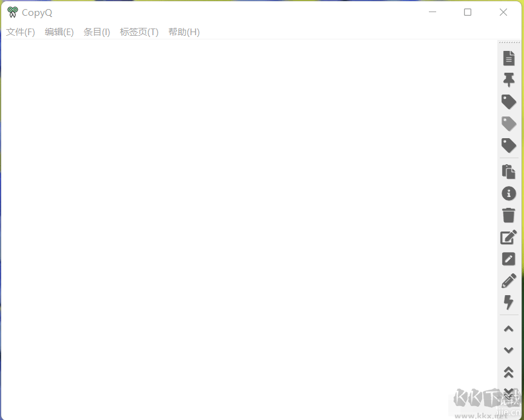The height and width of the screenshot is (420, 524).
Task: Select the light gray tag icon
Action: (x=508, y=123)
